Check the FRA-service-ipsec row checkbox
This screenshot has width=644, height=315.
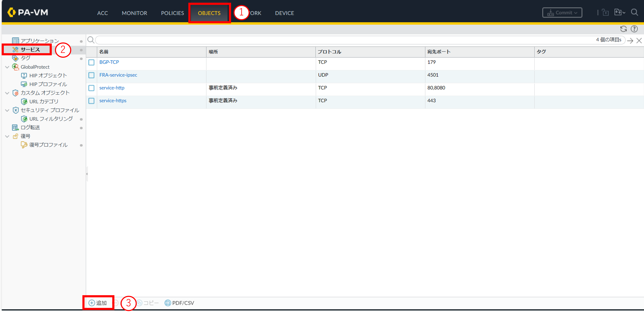coord(91,75)
